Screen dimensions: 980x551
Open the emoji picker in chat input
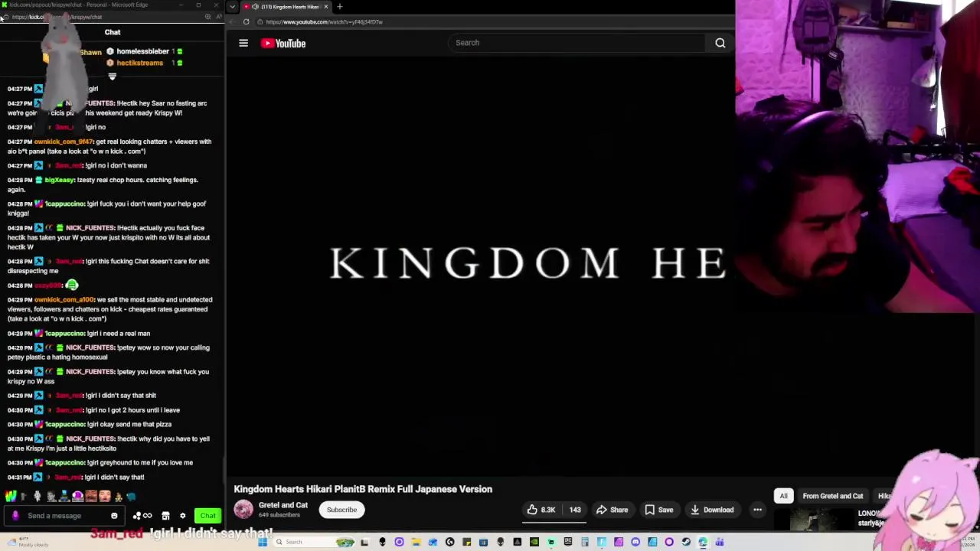point(114,516)
